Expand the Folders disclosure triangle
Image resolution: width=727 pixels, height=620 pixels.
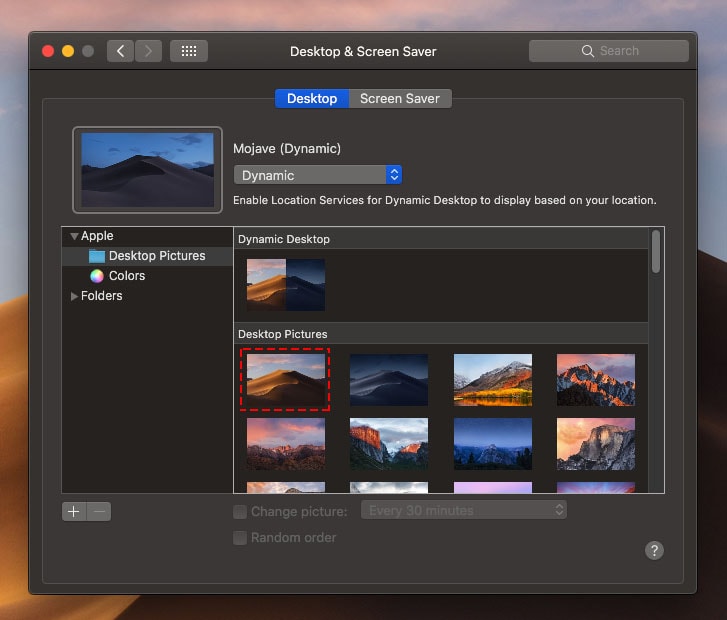[x=74, y=296]
